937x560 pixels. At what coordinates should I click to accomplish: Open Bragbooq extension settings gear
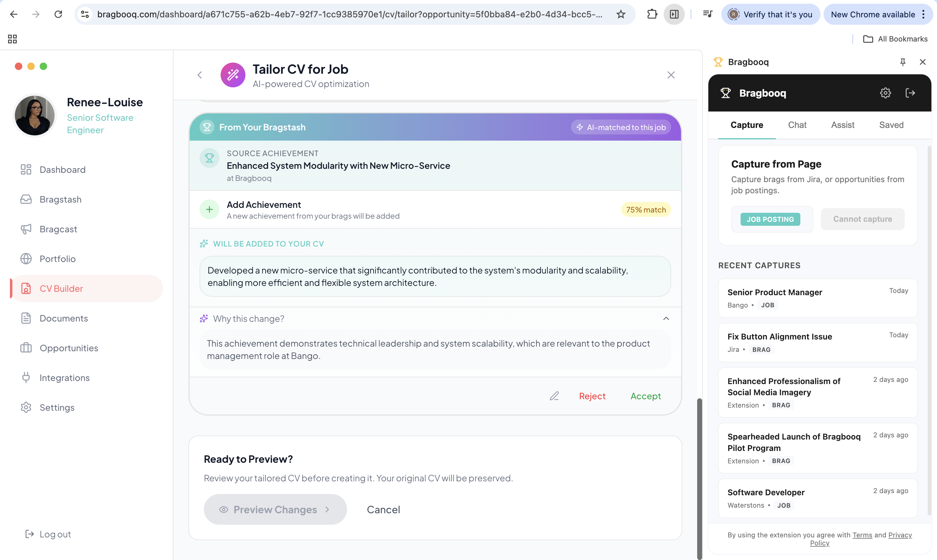tap(885, 93)
